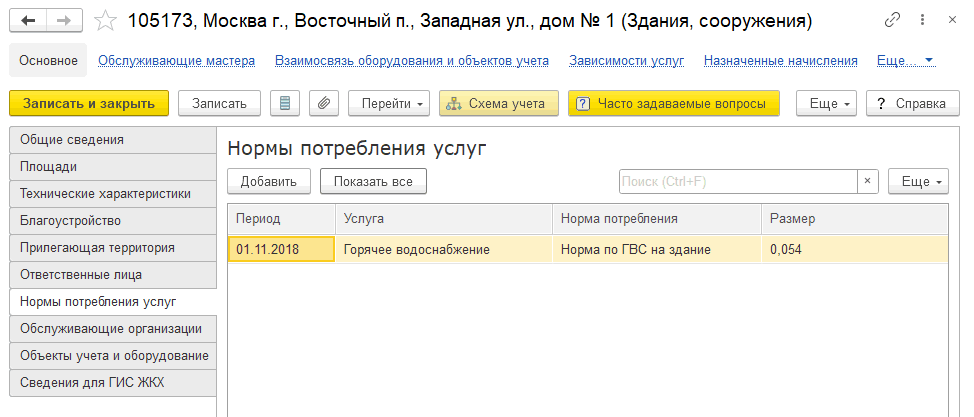This screenshot has height=417, width=974.
Task: Select the Общие сведения section
Action: pyautogui.click(x=113, y=140)
